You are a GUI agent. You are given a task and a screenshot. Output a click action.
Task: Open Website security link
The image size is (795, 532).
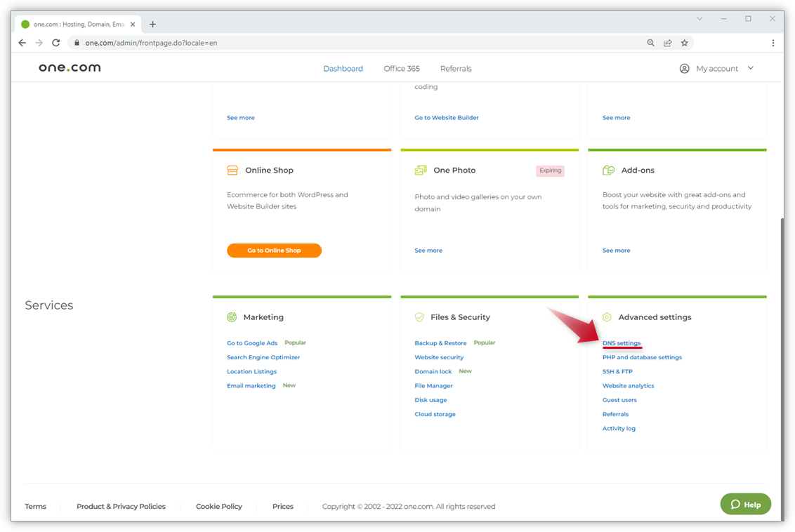pos(439,357)
